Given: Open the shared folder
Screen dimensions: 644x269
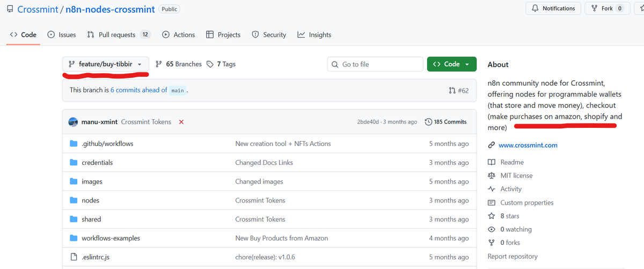Looking at the screenshot, I should (91, 219).
